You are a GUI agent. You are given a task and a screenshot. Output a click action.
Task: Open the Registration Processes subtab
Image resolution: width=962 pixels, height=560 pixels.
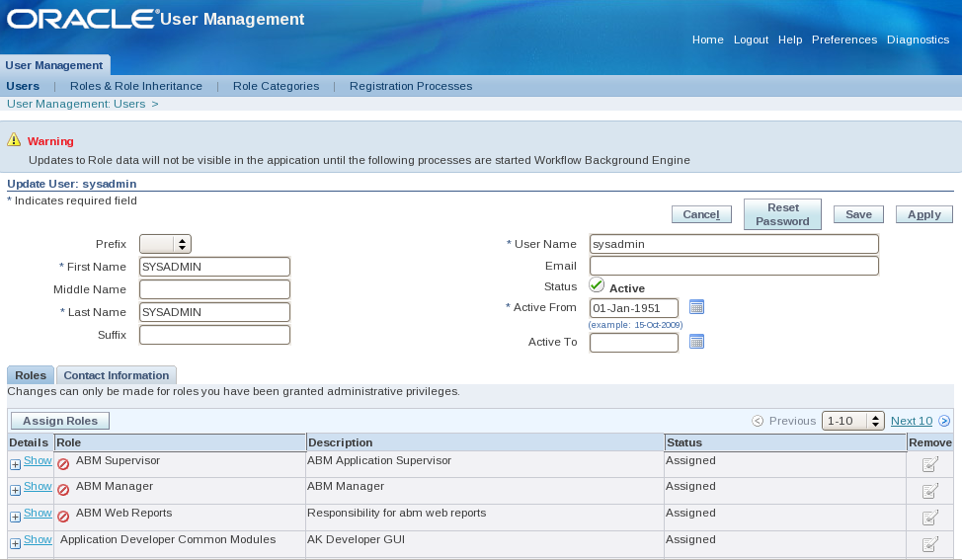pyautogui.click(x=411, y=86)
